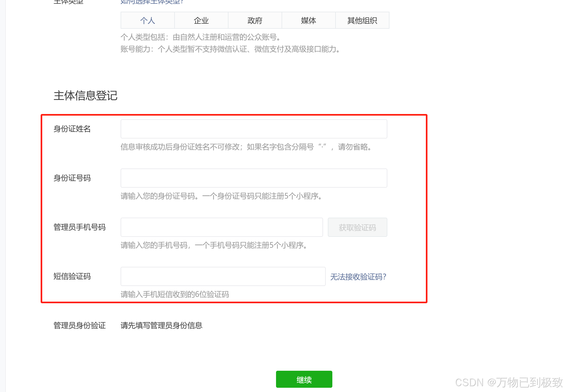Click the 主体信息登记 section heading

(85, 96)
